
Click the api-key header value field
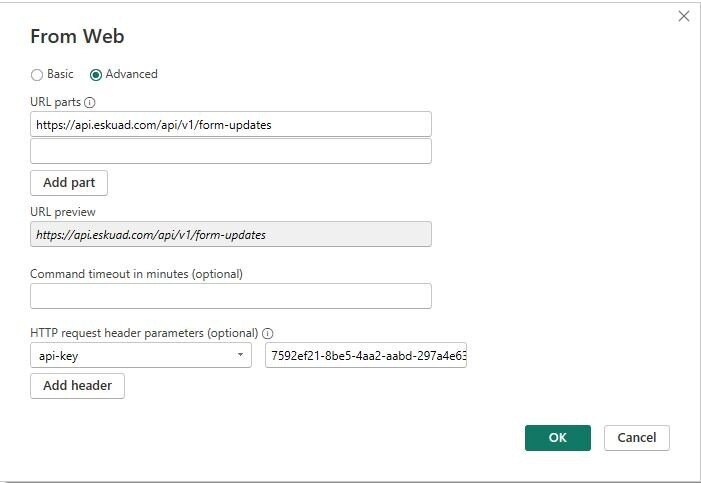(x=366, y=355)
